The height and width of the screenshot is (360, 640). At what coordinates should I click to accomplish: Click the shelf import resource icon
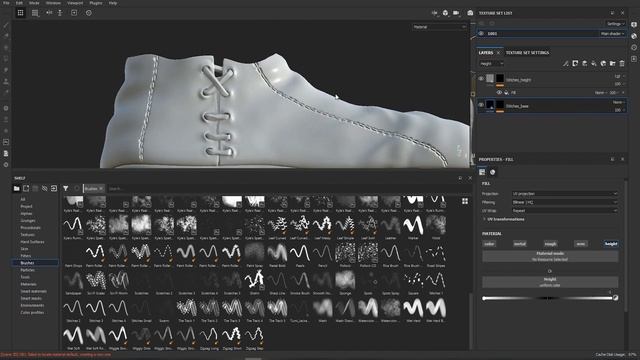pyautogui.click(x=54, y=189)
